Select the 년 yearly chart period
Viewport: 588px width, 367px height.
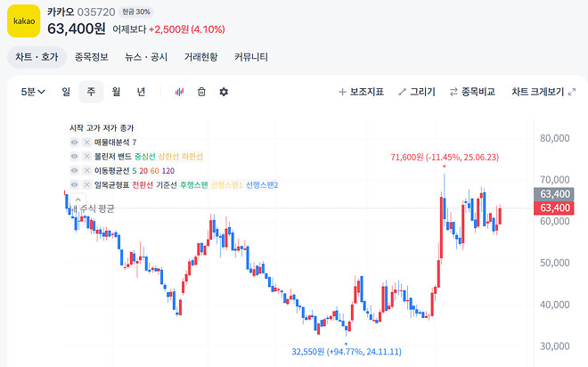tap(141, 92)
